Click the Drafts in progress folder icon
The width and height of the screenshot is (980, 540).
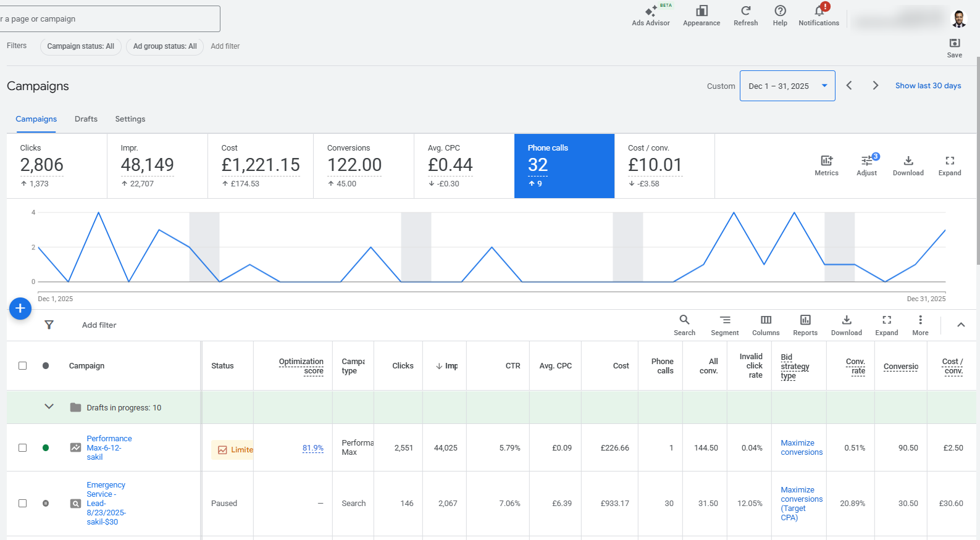(75, 407)
